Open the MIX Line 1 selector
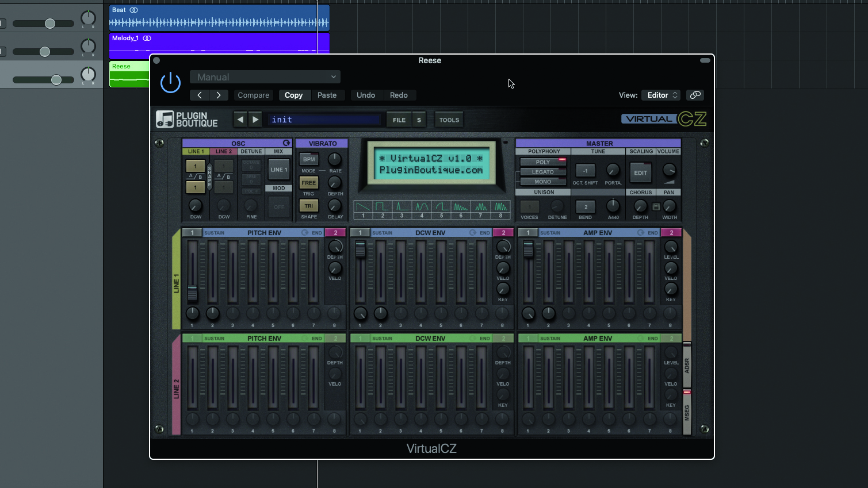The height and width of the screenshot is (488, 868). [x=279, y=170]
